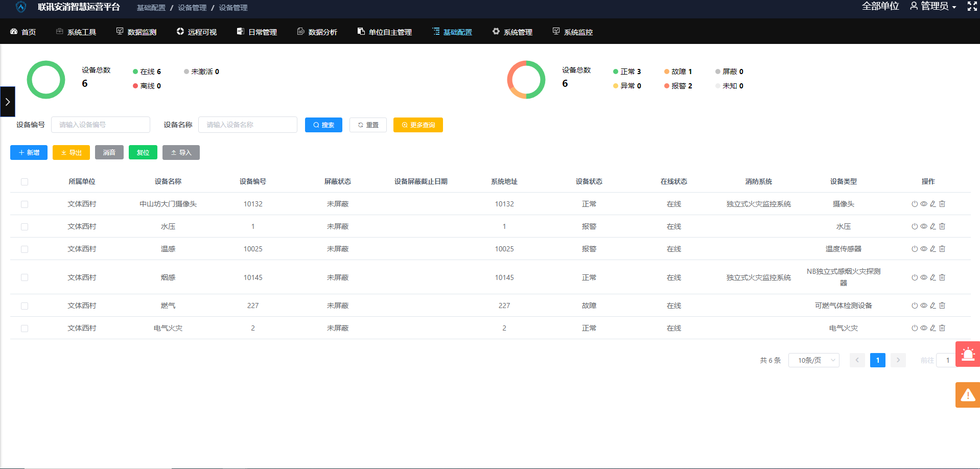Open the 全部单位 unit selector
The width and height of the screenshot is (980, 469).
coord(880,6)
